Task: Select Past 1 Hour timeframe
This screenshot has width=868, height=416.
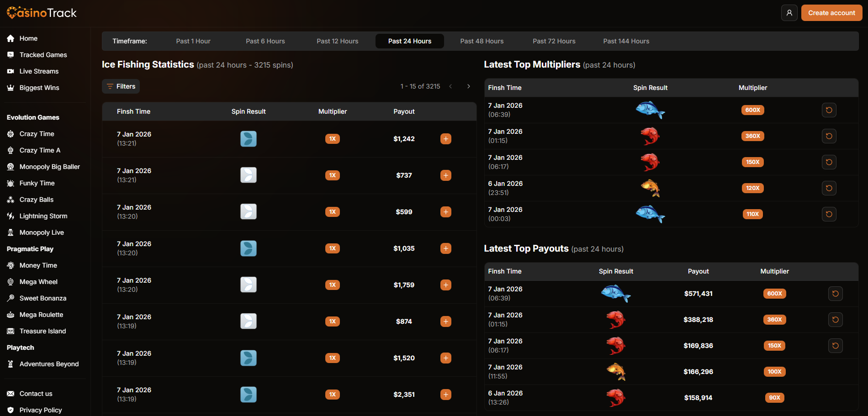Action: click(193, 41)
